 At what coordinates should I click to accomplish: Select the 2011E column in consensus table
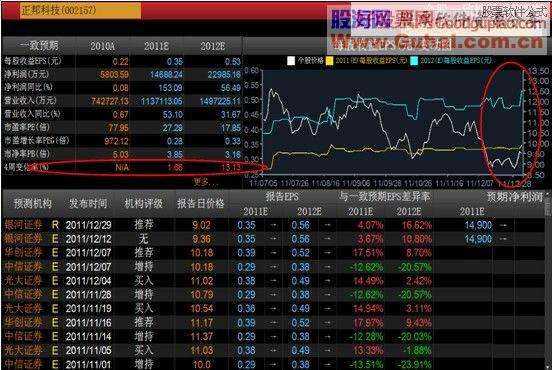point(156,46)
